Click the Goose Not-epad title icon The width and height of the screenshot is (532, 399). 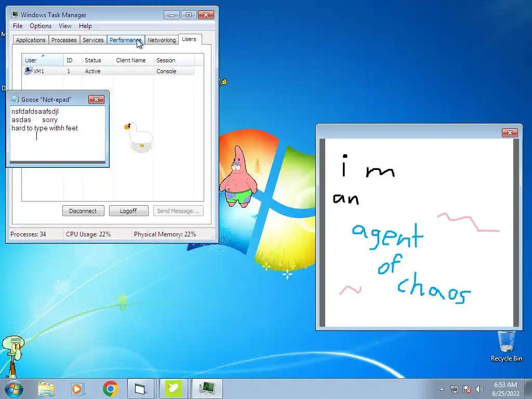point(15,99)
